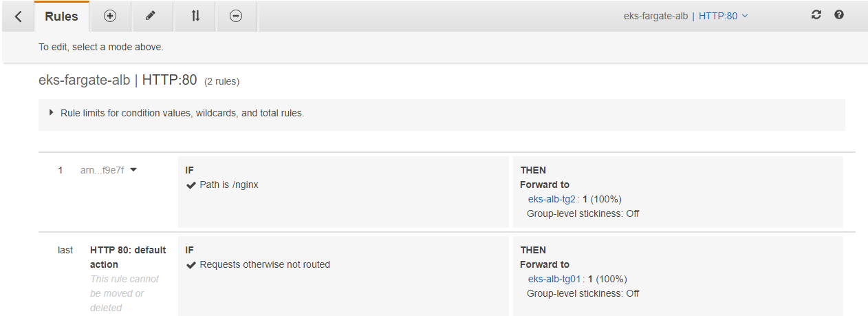868x316 pixels.
Task: Refresh the rules list
Action: click(816, 15)
